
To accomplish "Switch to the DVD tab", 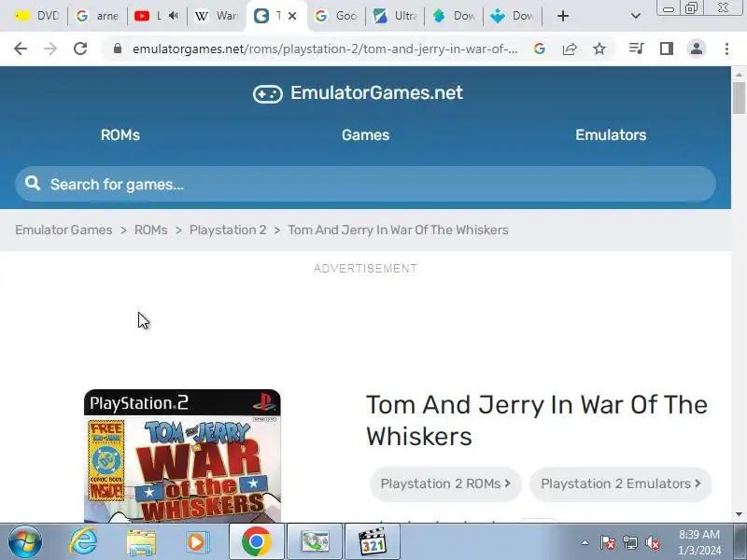I will click(x=36, y=16).
